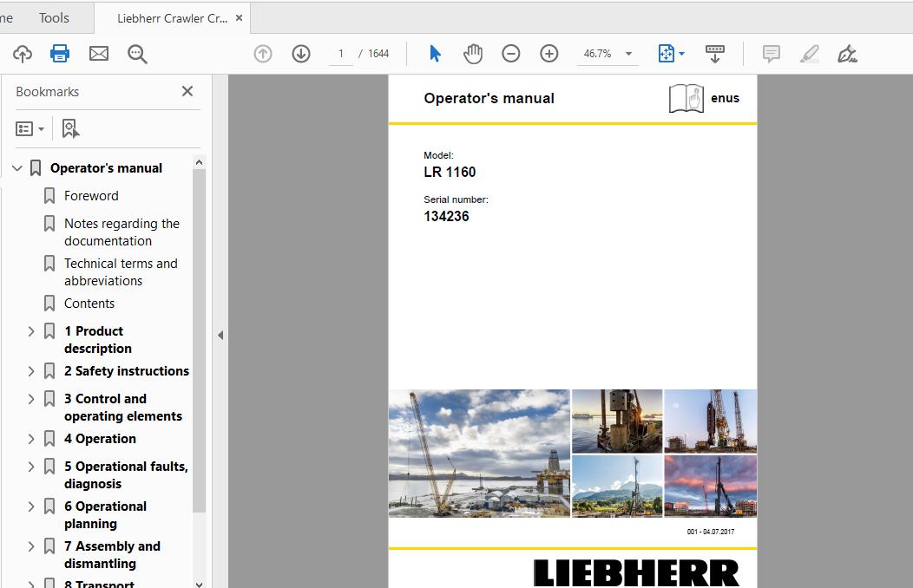Screen dimensions: 913x588
Task: Expand 6 Operational planning bookmark
Action: tap(31, 506)
